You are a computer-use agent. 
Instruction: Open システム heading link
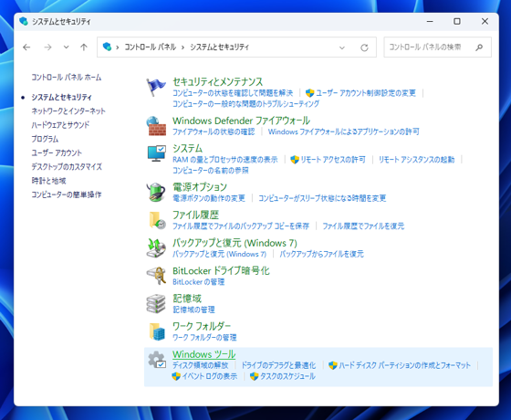(x=187, y=148)
